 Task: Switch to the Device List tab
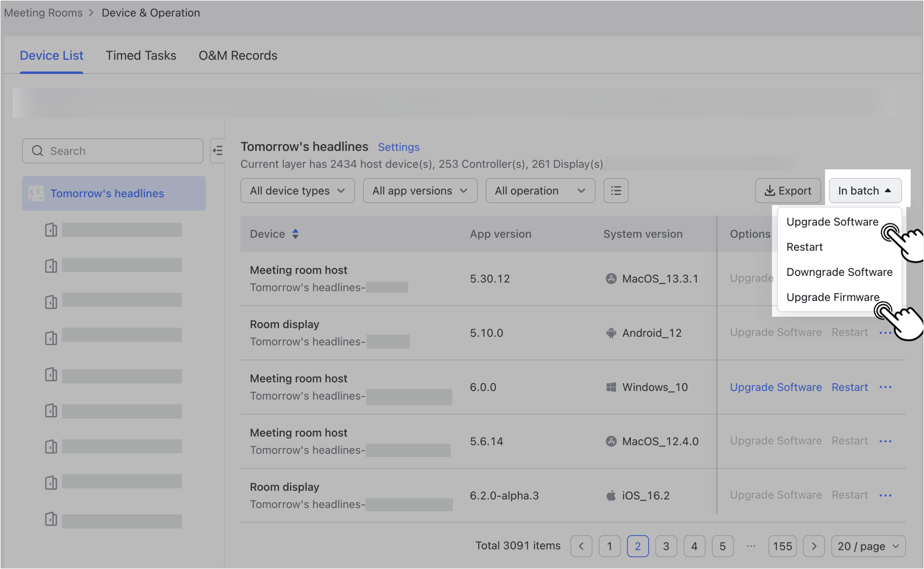pos(52,55)
